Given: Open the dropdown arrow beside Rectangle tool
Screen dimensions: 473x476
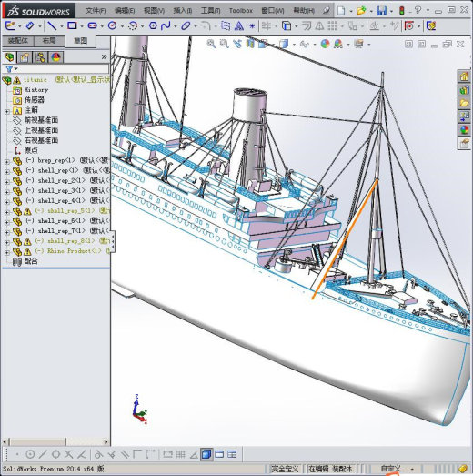Looking at the screenshot, I should tap(82, 26).
